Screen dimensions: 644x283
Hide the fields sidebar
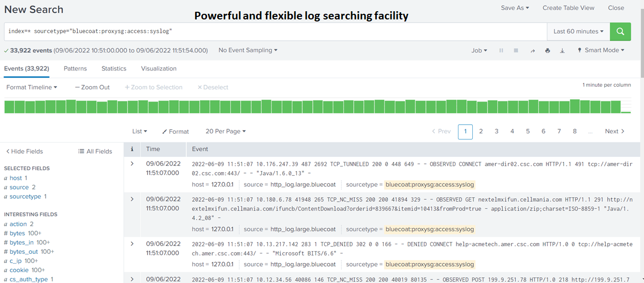[24, 151]
